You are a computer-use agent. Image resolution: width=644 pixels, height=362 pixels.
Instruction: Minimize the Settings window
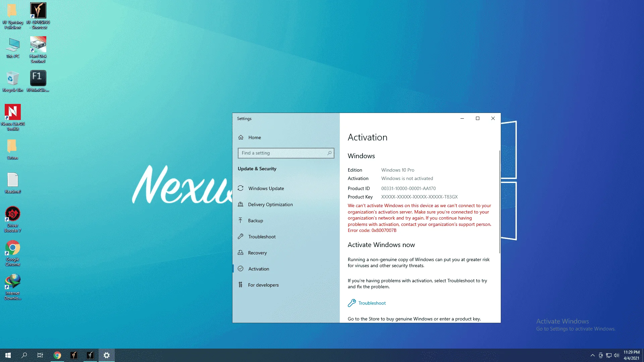point(462,118)
